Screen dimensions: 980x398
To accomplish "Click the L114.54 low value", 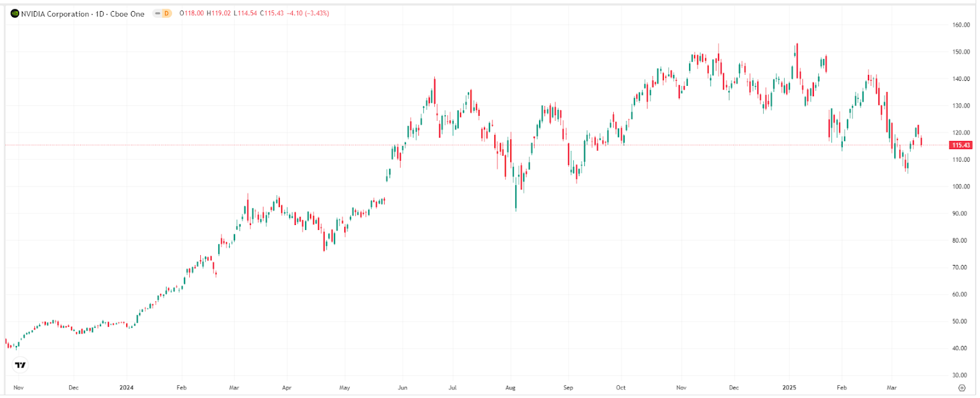I will 245,13.
